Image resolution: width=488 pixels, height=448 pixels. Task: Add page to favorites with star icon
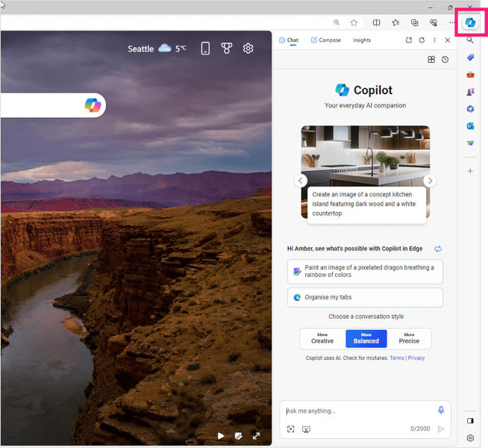(x=354, y=22)
